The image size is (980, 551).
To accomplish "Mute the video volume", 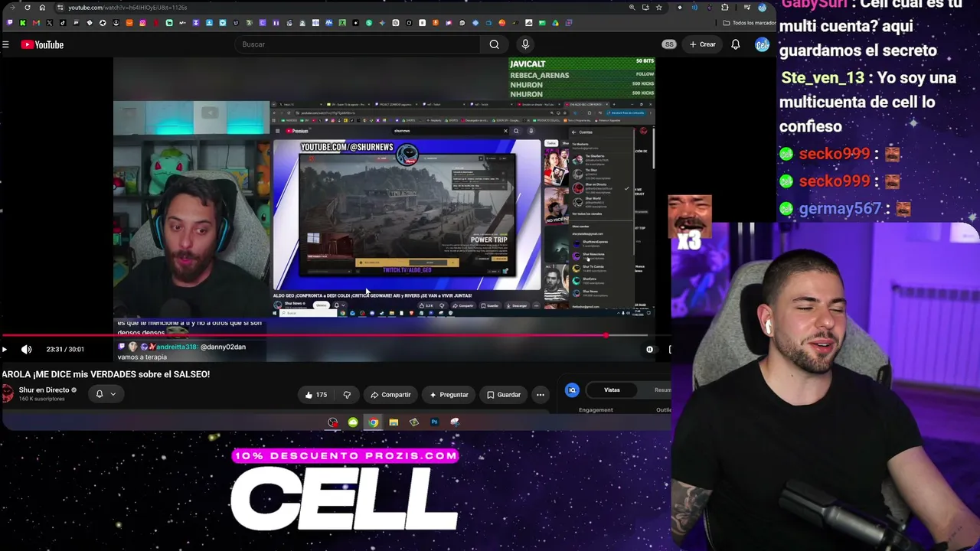I will coord(26,350).
